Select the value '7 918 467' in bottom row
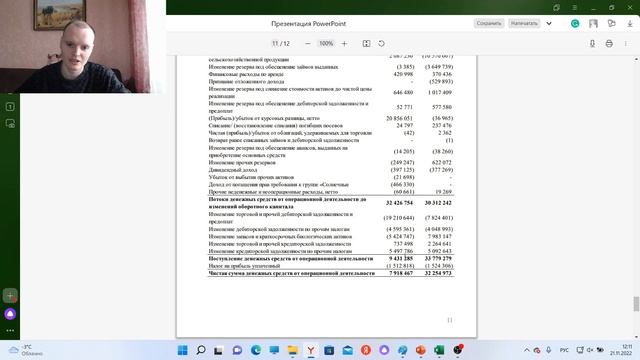The width and height of the screenshot is (640, 360). point(401,273)
